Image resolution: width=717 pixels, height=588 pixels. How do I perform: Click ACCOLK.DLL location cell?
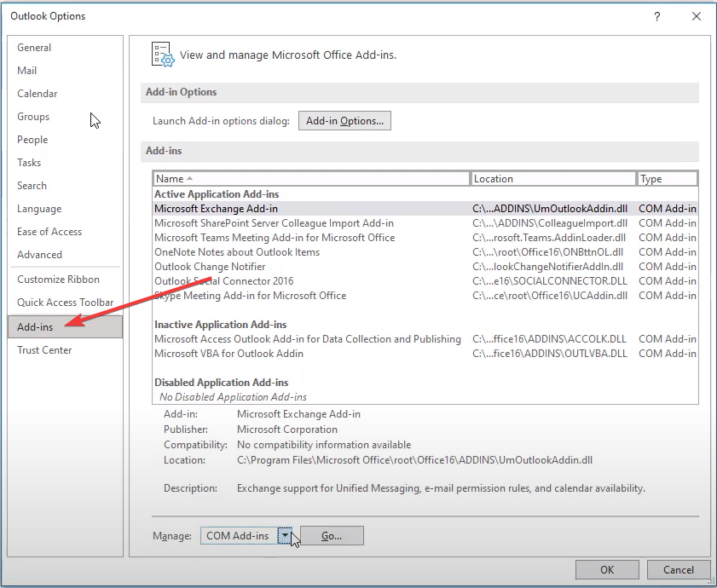coord(549,339)
